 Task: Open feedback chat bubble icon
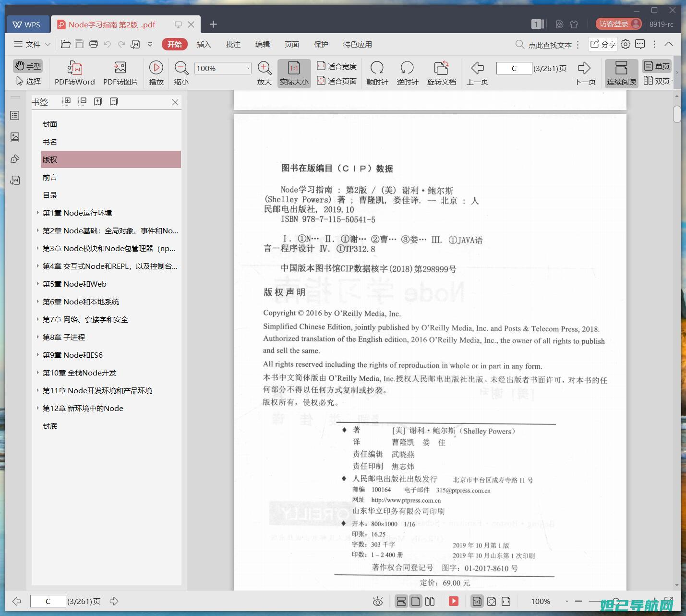(640, 44)
